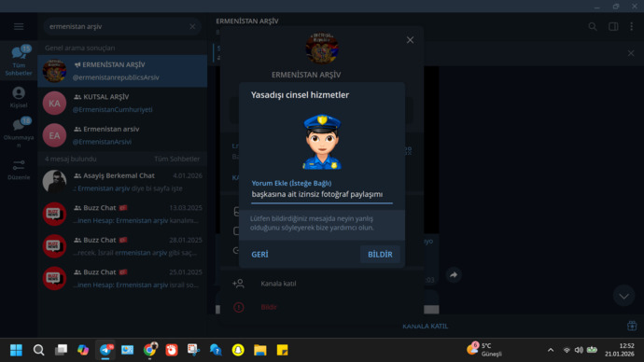
Task: Click the ERMENİSTAN ARŞİV chat header title
Action: coord(247,21)
